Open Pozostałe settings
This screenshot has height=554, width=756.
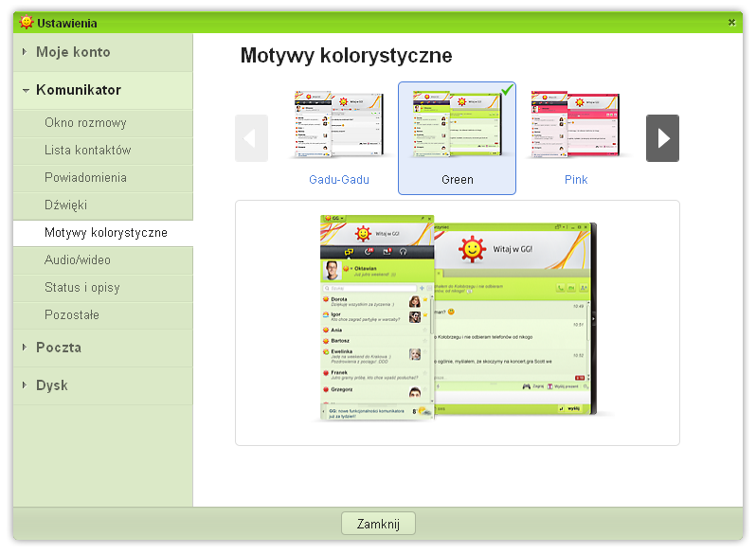[103, 315]
